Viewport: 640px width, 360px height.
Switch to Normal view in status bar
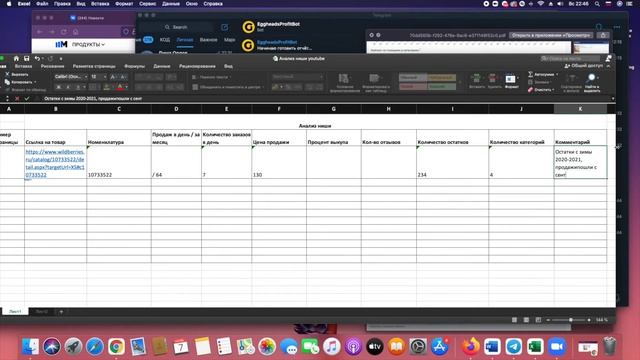pos(514,320)
